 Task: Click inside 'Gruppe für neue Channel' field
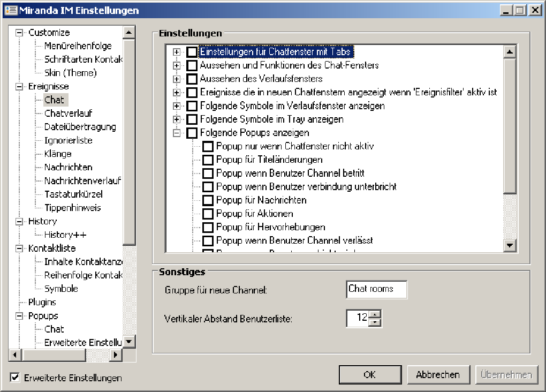(x=376, y=290)
